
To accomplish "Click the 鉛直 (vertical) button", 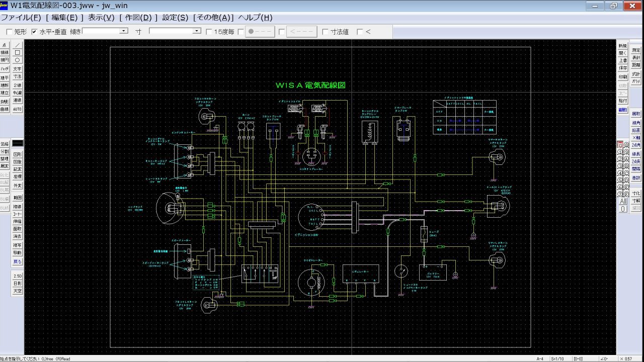I will (636, 130).
